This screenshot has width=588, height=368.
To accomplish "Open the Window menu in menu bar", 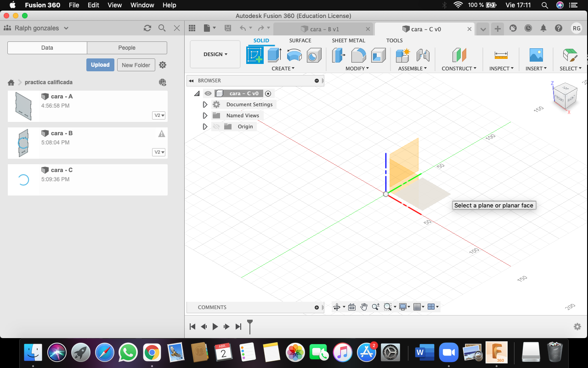I will click(x=142, y=5).
